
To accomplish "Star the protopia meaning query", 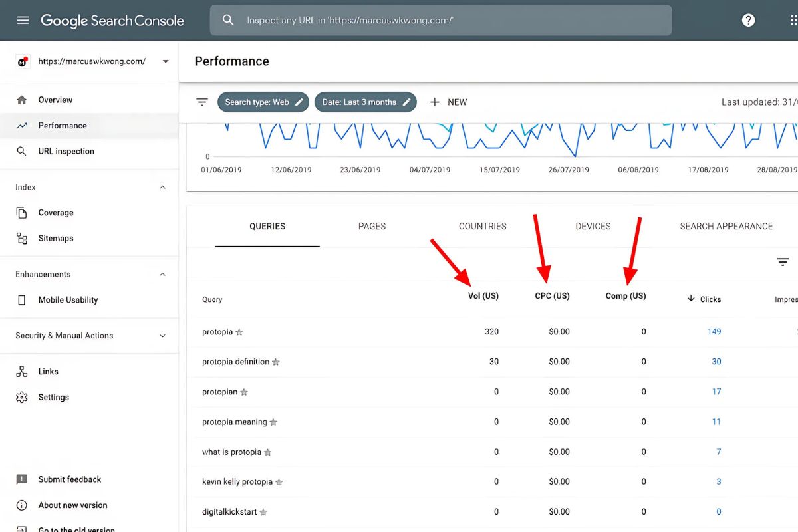I will pyautogui.click(x=273, y=422).
